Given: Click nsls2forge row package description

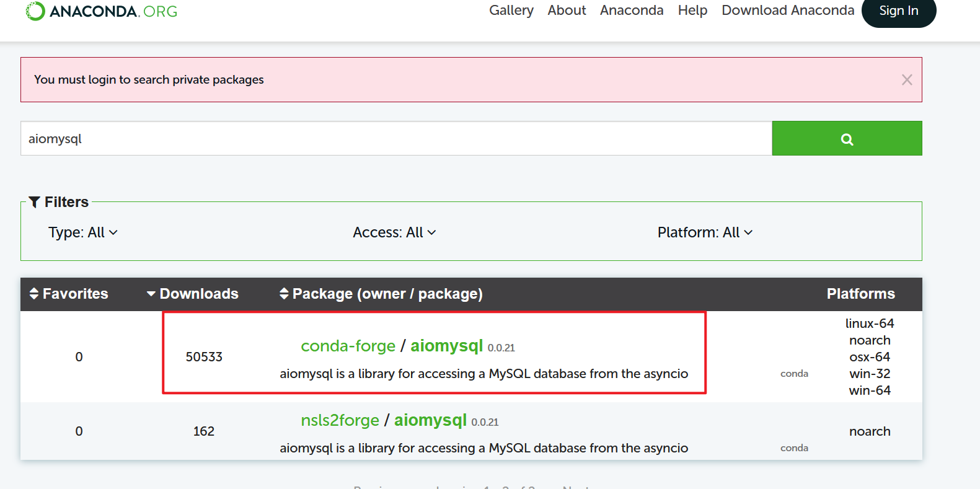Looking at the screenshot, I should click(483, 448).
